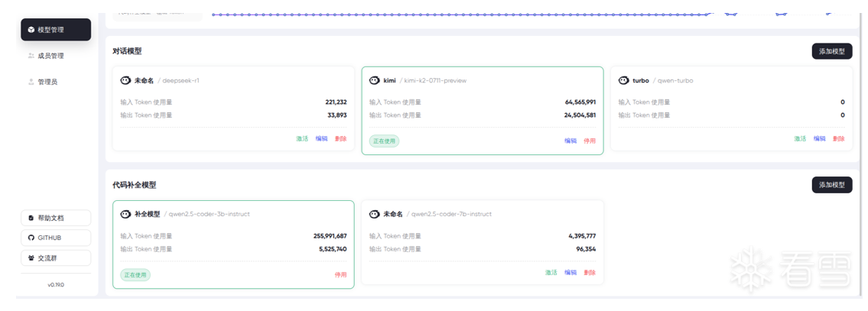Click the kimi model avatar icon

point(375,80)
